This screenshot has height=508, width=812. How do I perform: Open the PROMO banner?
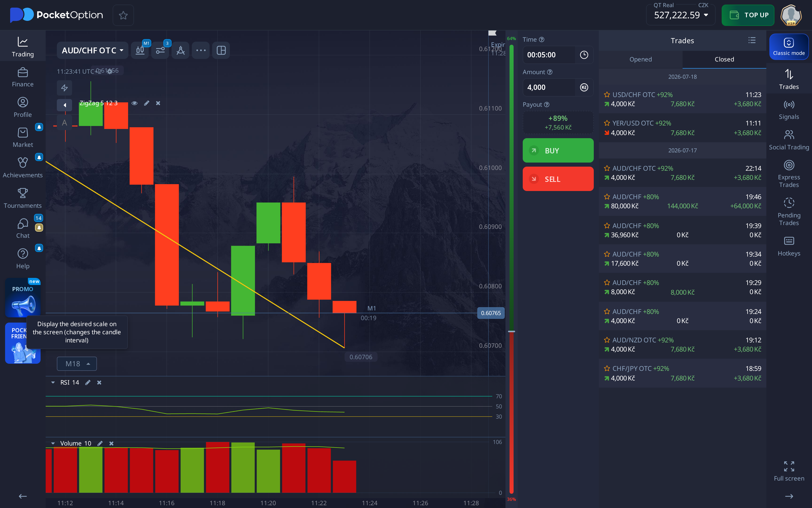(23, 298)
